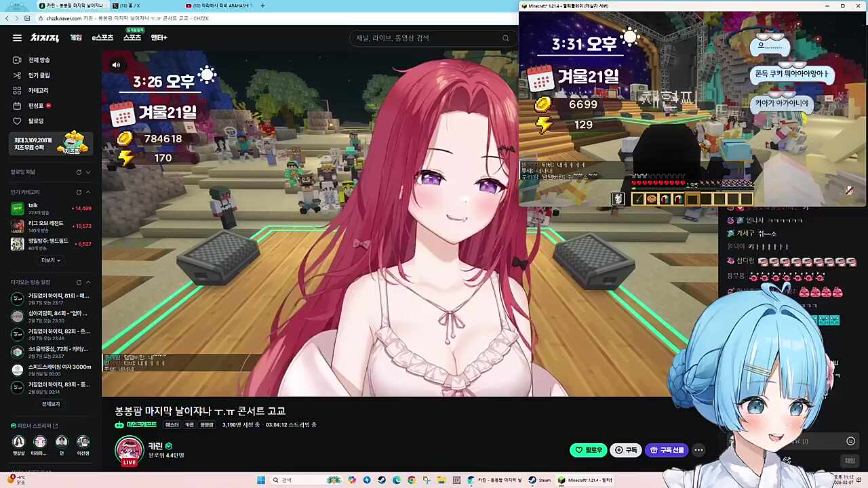This screenshot has height=488, width=868.
Task: Click the channel search input field
Action: pyautogui.click(x=427, y=38)
